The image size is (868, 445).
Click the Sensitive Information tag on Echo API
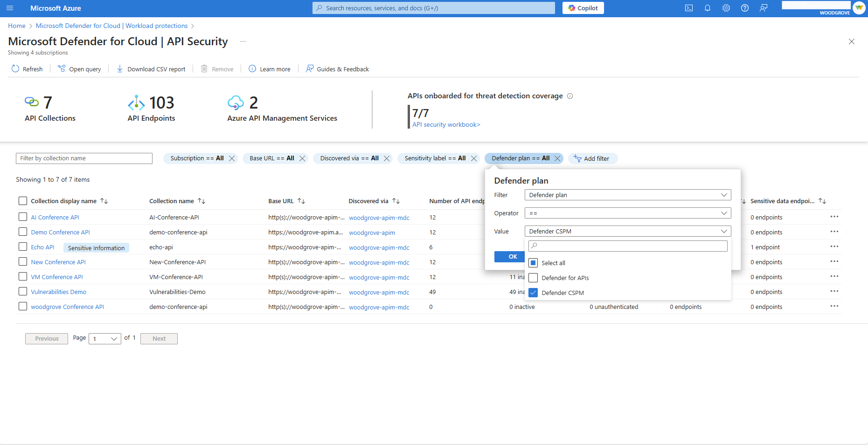96,248
